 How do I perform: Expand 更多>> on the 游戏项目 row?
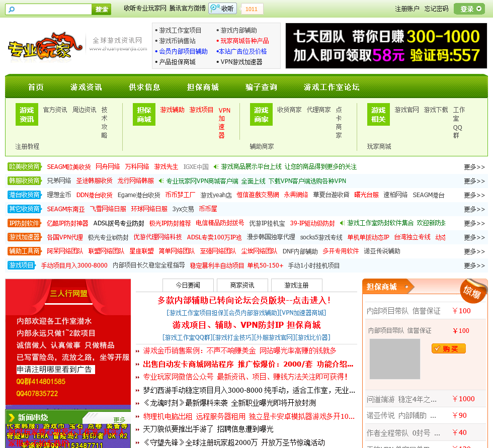tap(474, 266)
